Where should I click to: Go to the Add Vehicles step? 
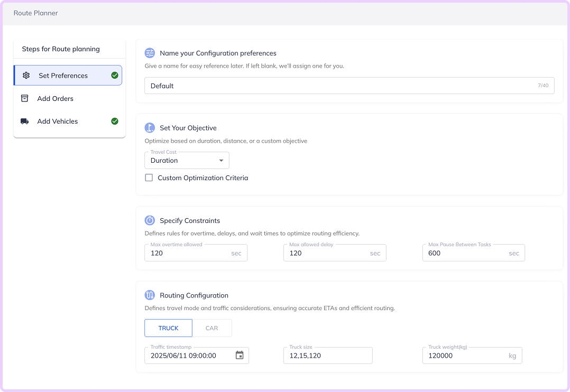(x=68, y=122)
